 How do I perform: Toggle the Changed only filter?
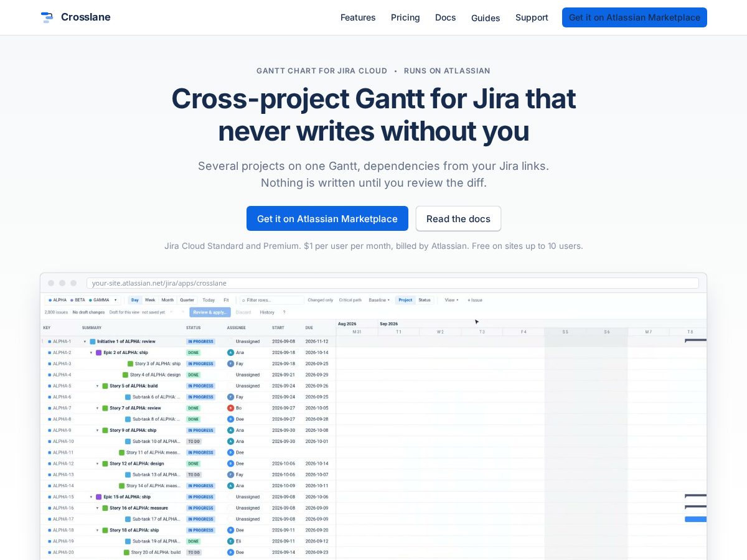(x=321, y=300)
